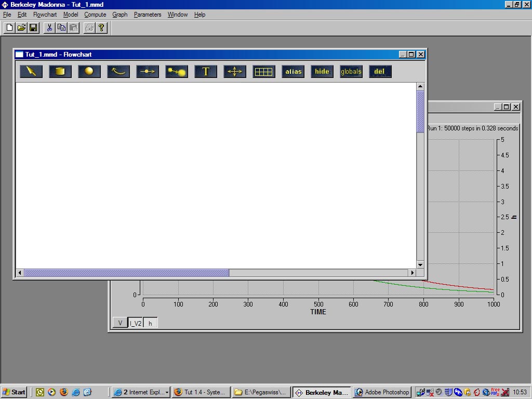Select the submodel linked-sphere tool

177,72
